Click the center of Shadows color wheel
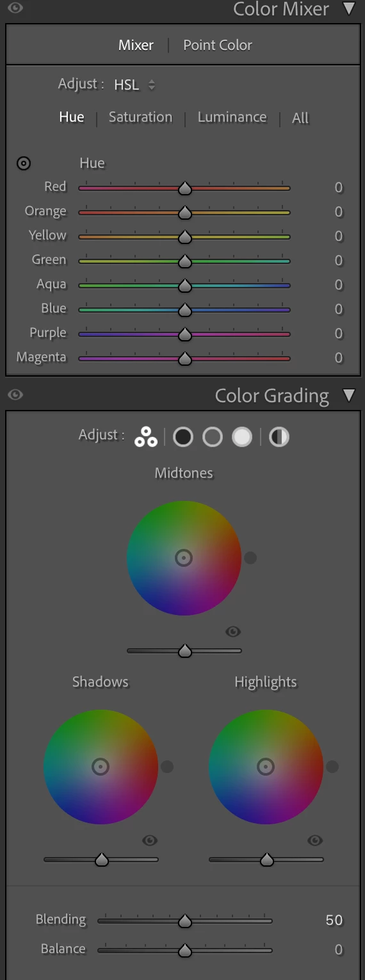Viewport: 365px width, 980px height. 101,766
